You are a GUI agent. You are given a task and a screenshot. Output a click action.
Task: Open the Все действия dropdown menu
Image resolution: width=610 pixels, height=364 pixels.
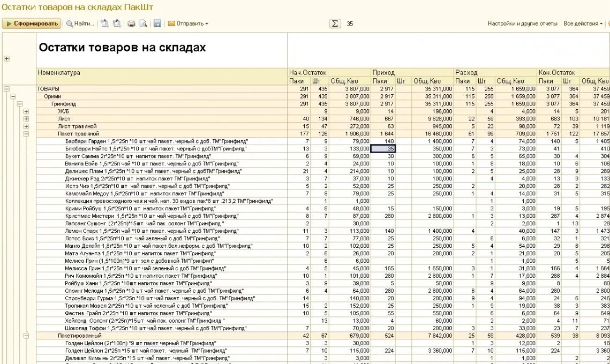[583, 24]
